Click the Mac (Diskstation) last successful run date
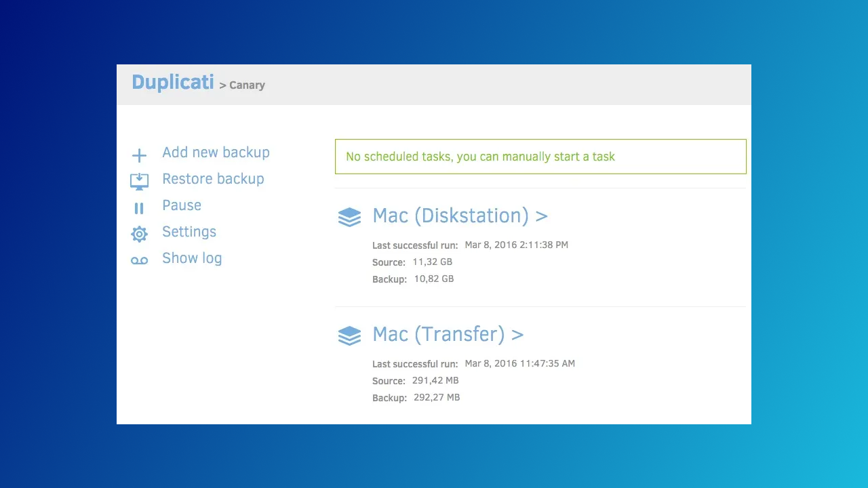 [516, 245]
